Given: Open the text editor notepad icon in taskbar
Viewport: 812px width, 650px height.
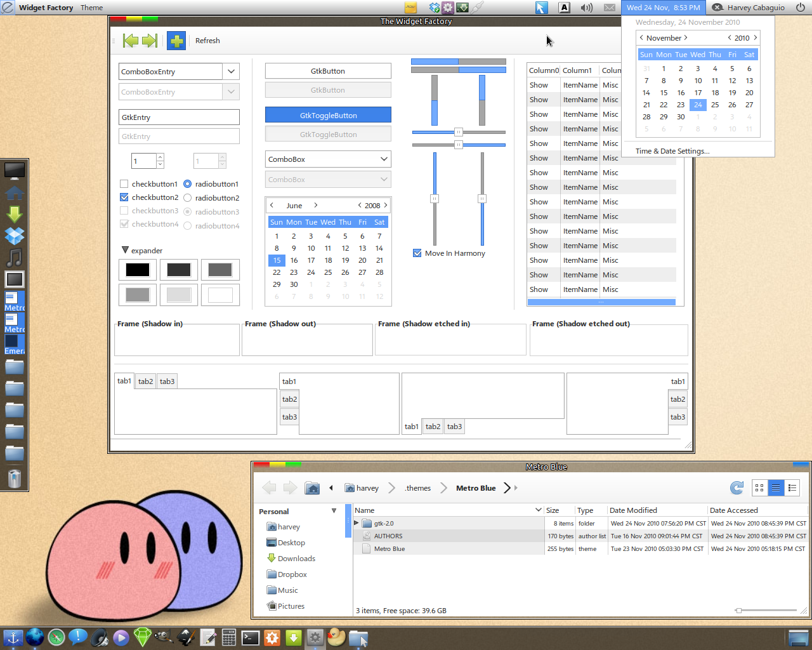Looking at the screenshot, I should (207, 637).
